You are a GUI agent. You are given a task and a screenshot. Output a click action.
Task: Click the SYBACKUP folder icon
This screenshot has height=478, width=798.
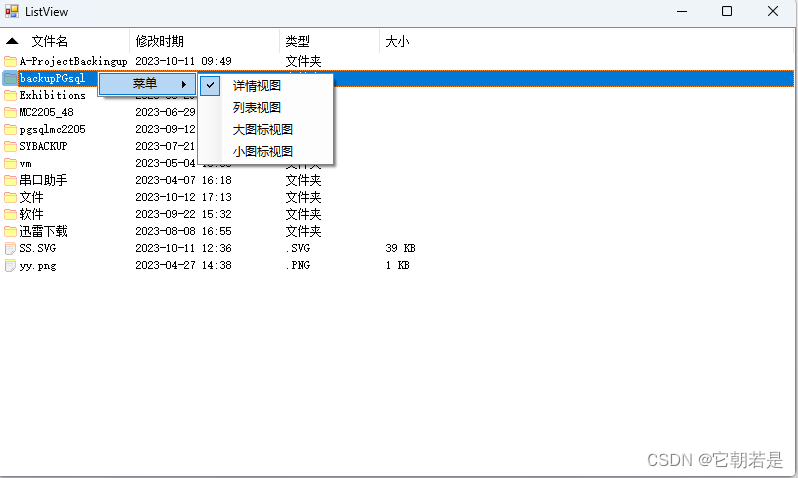pyautogui.click(x=10, y=146)
